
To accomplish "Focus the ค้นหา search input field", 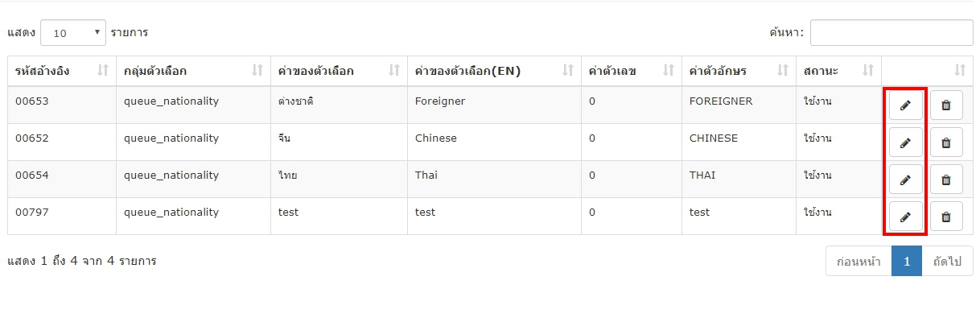I will [x=891, y=33].
